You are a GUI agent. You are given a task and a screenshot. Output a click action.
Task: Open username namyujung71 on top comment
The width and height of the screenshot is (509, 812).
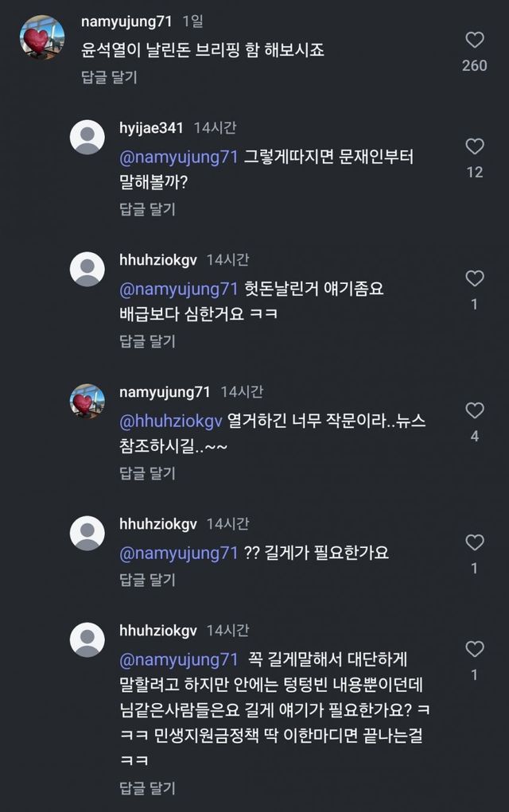(x=126, y=21)
